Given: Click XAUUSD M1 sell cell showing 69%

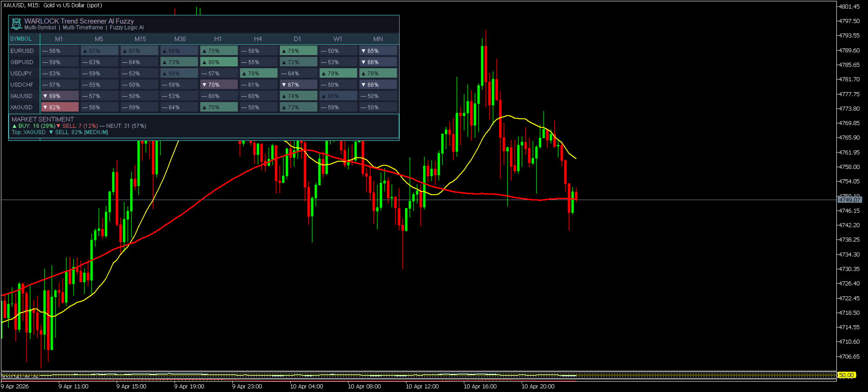Looking at the screenshot, I should click(60, 96).
